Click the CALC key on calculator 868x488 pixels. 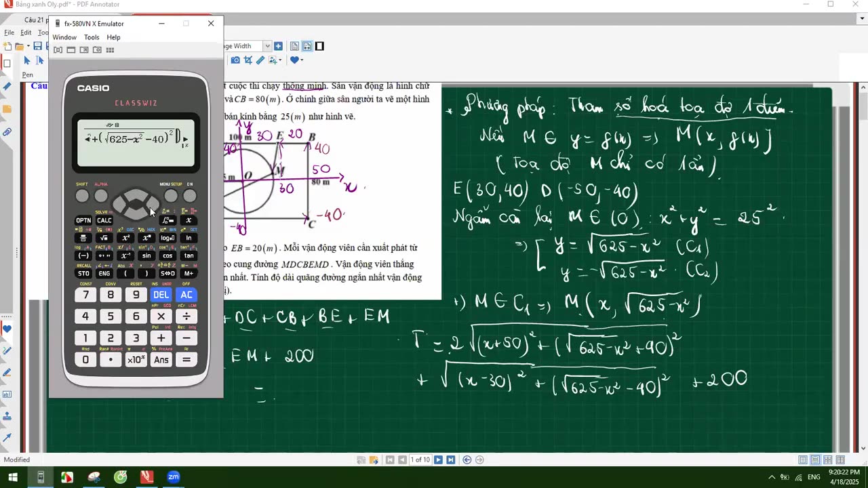[x=104, y=220]
